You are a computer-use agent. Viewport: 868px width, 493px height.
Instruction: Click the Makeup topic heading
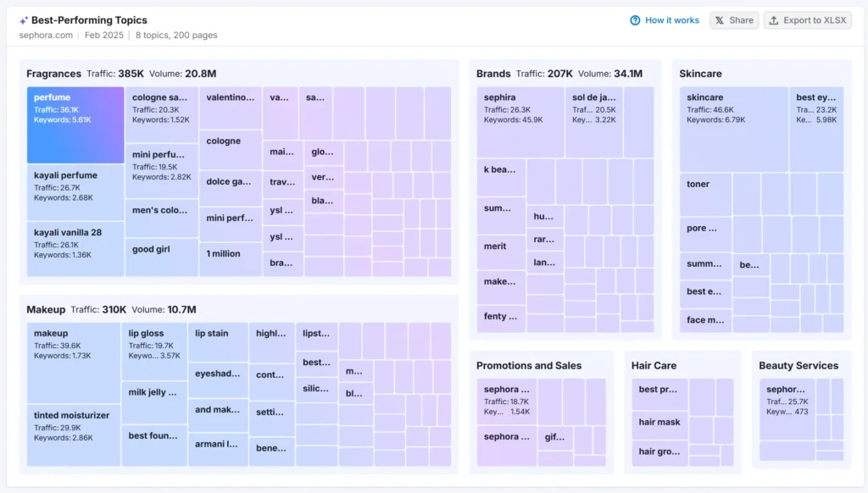coord(46,310)
